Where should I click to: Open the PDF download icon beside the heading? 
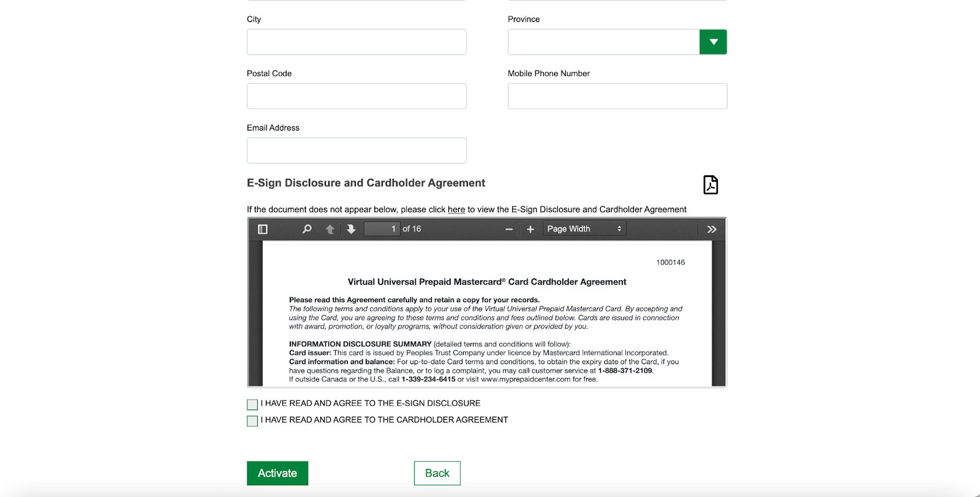[710, 184]
